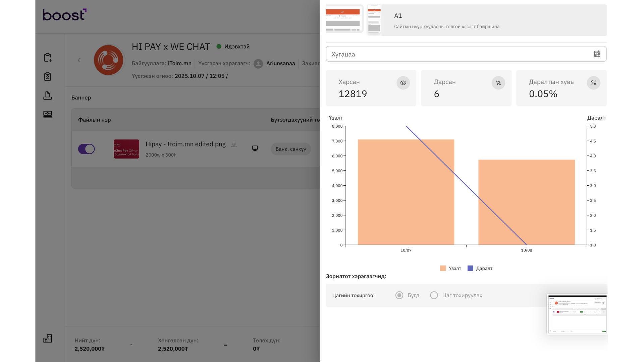Click the cursor icon on Дарсан card

498,83
